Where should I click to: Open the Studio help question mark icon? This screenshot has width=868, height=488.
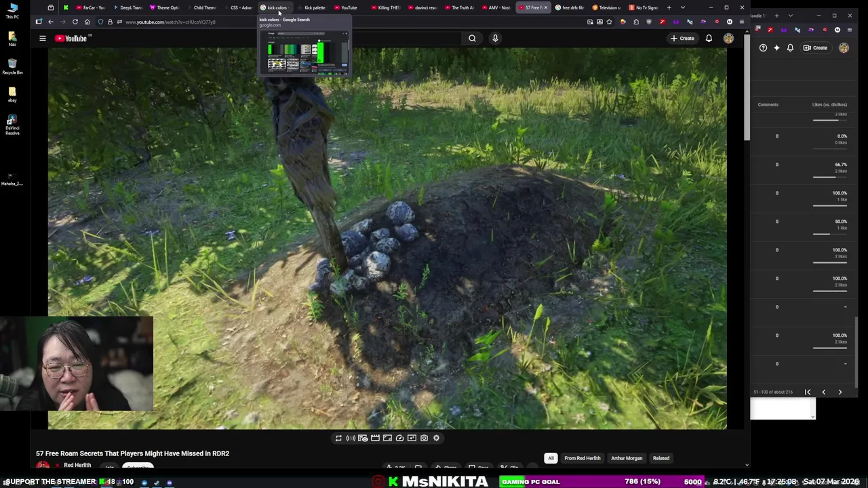[x=763, y=48]
